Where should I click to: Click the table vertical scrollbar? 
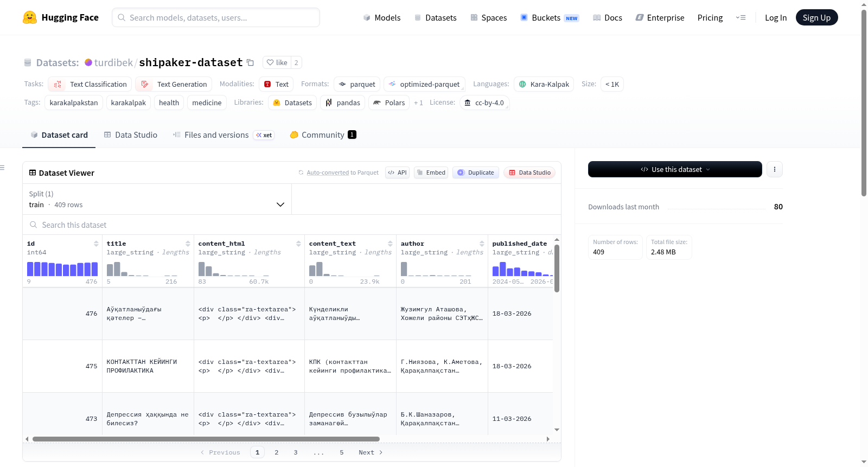pos(557,268)
